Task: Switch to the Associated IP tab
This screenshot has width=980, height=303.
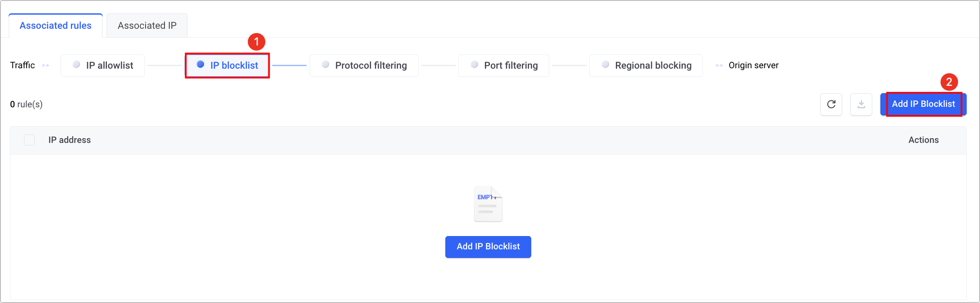Action: [x=147, y=26]
